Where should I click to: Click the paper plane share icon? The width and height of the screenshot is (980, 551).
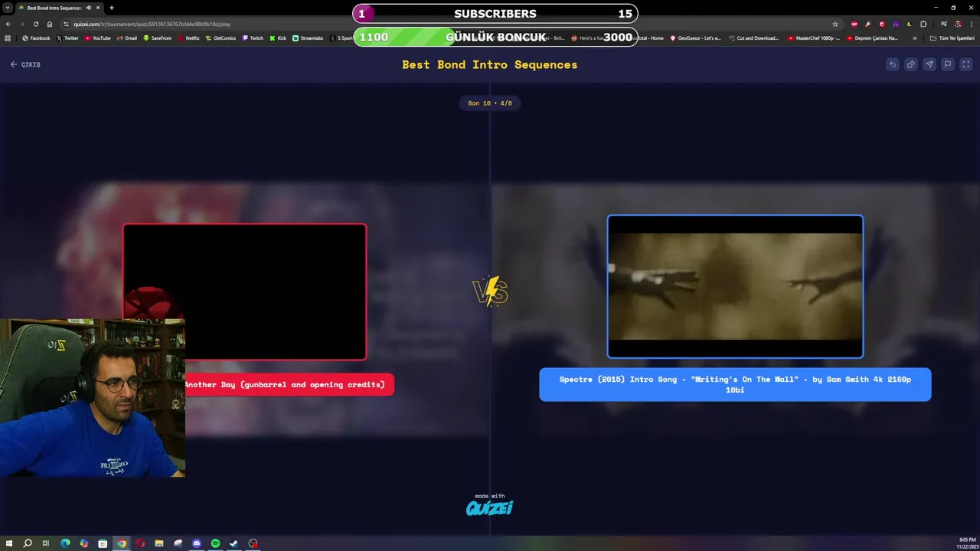[929, 64]
